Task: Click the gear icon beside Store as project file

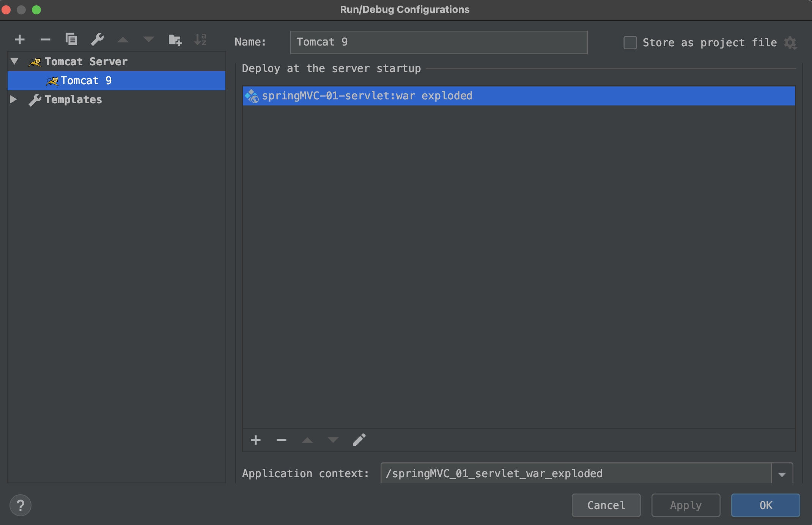Action: [790, 42]
